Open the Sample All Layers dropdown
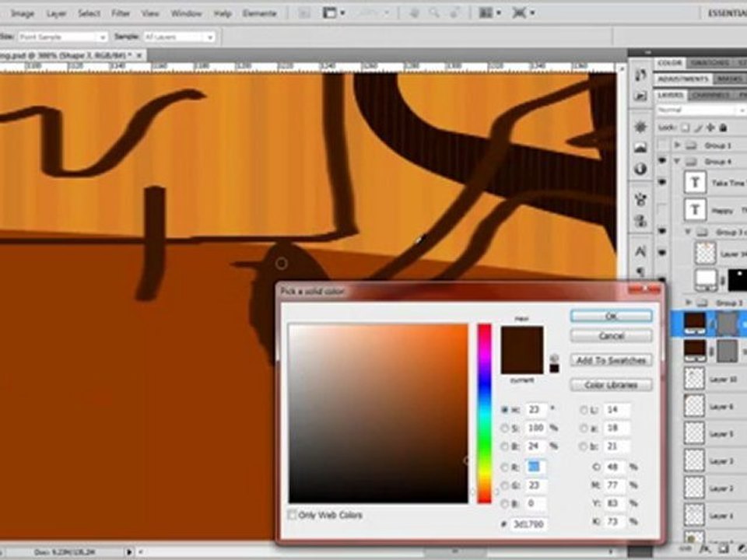Viewport: 747px width, 560px height. coord(179,37)
